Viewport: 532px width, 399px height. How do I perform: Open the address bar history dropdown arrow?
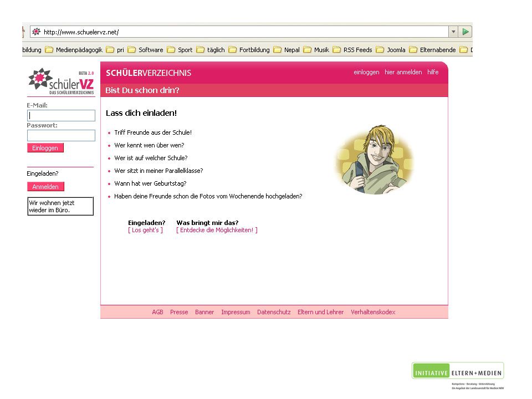click(x=453, y=32)
